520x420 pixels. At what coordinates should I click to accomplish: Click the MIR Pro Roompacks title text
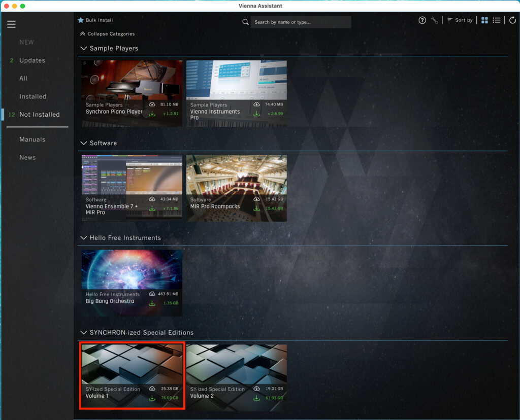pos(215,206)
